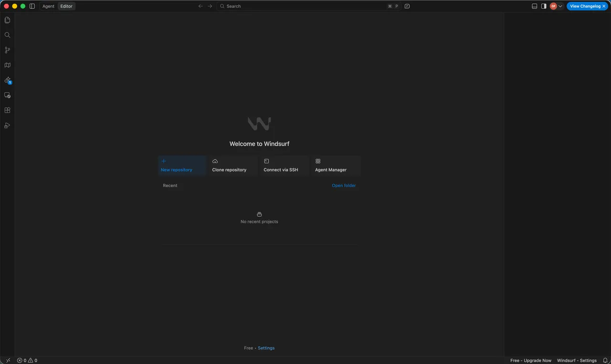This screenshot has height=364, width=611.
Task: Click the Recent label
Action: (170, 186)
